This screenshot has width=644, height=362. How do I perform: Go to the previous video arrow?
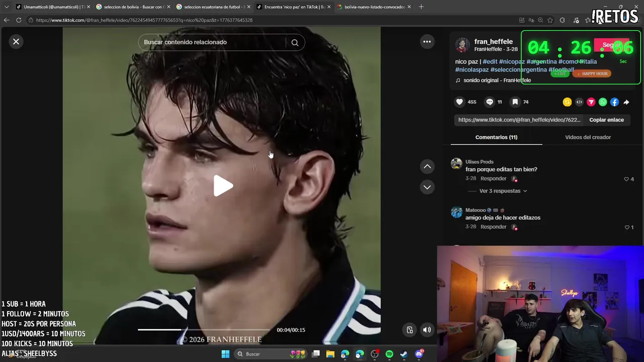point(427,166)
